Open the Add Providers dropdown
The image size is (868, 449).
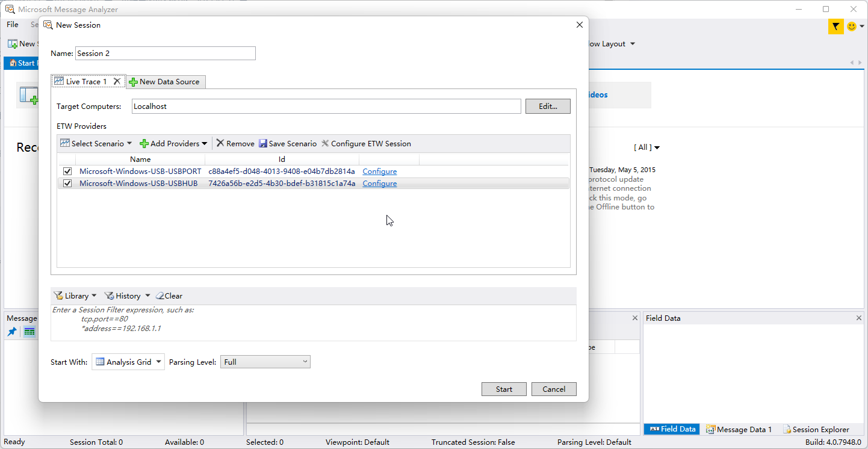coord(173,143)
